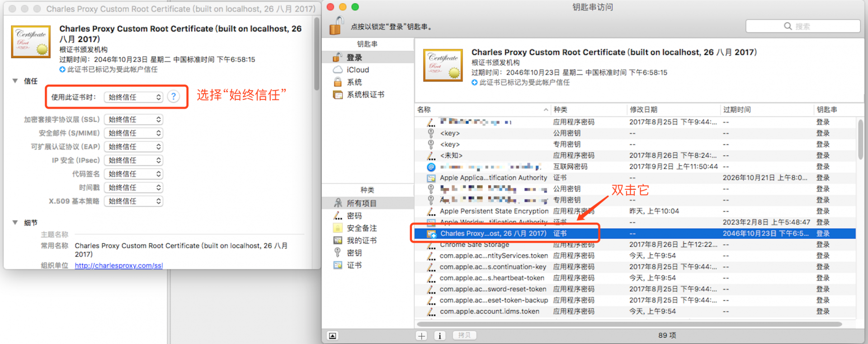Click the certificate image in trust window
The height and width of the screenshot is (344, 868).
point(31,42)
